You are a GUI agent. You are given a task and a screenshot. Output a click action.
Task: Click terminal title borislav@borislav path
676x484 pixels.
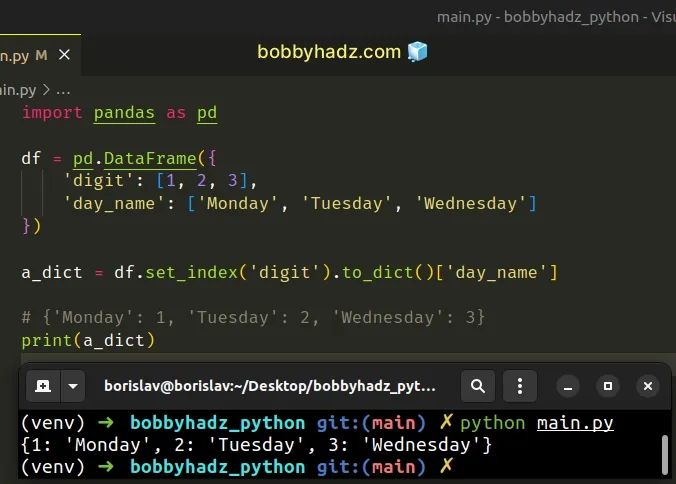tap(270, 386)
